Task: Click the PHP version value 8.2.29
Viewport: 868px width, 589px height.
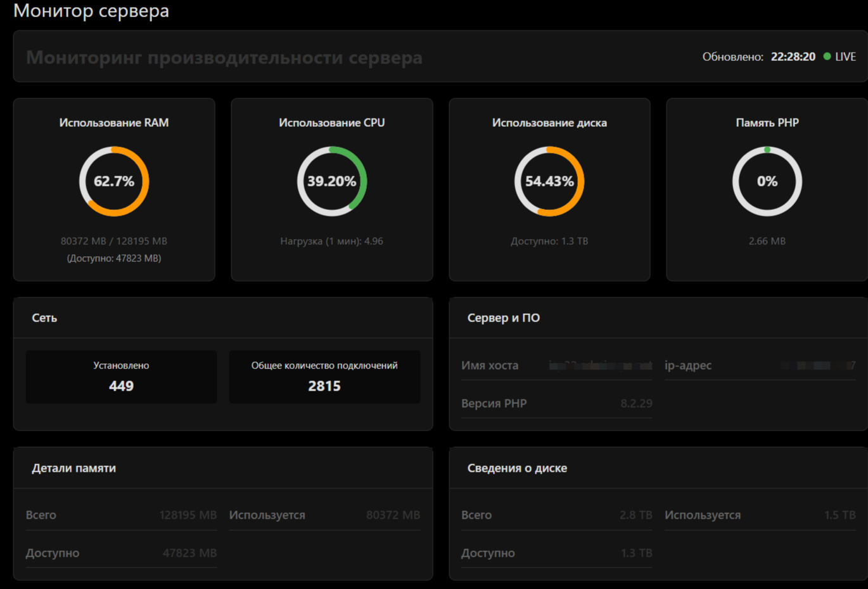Action: tap(636, 403)
